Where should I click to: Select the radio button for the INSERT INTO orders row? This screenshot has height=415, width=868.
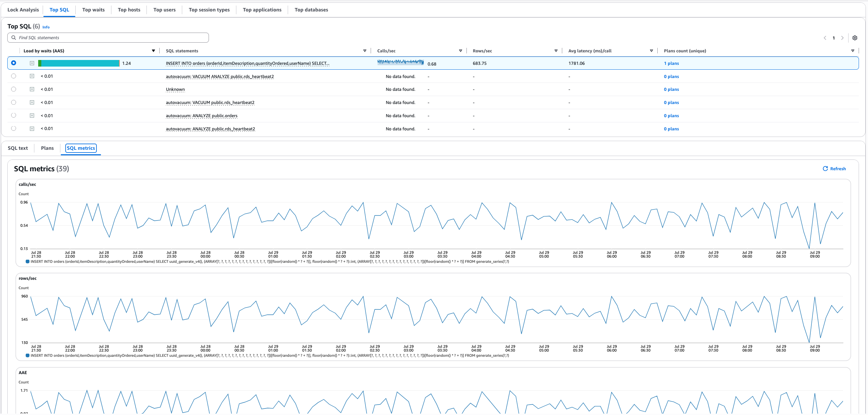[14, 63]
